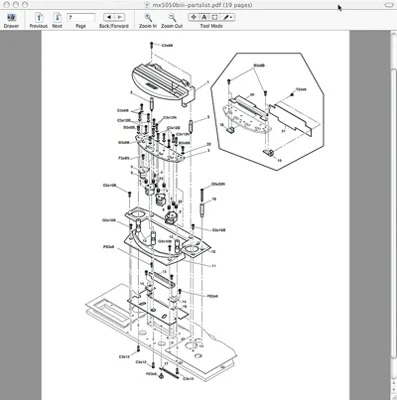Open the Annotate tool dropdown
This screenshot has height=400, width=397.
click(x=228, y=17)
